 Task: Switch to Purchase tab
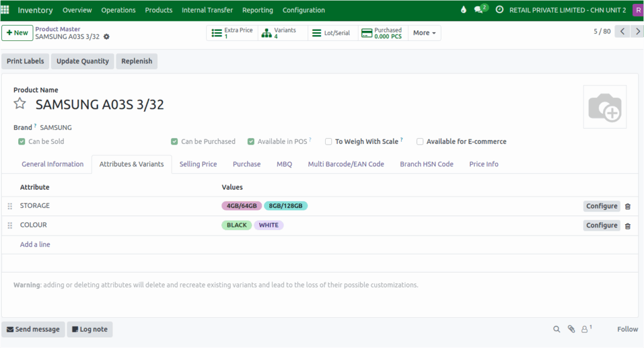point(247,164)
